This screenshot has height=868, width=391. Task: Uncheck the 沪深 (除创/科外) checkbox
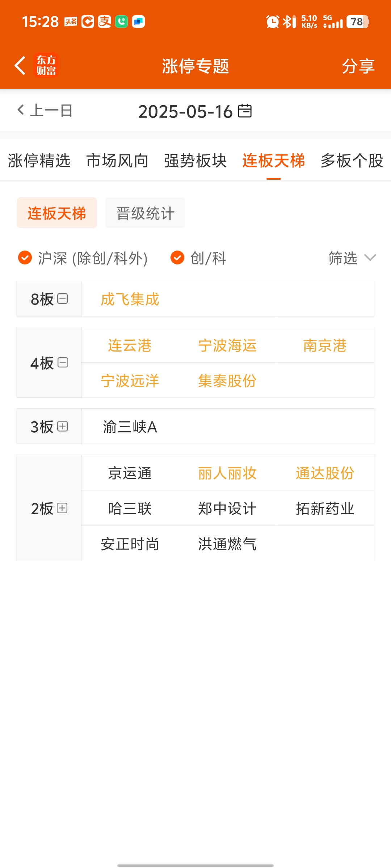tap(25, 258)
